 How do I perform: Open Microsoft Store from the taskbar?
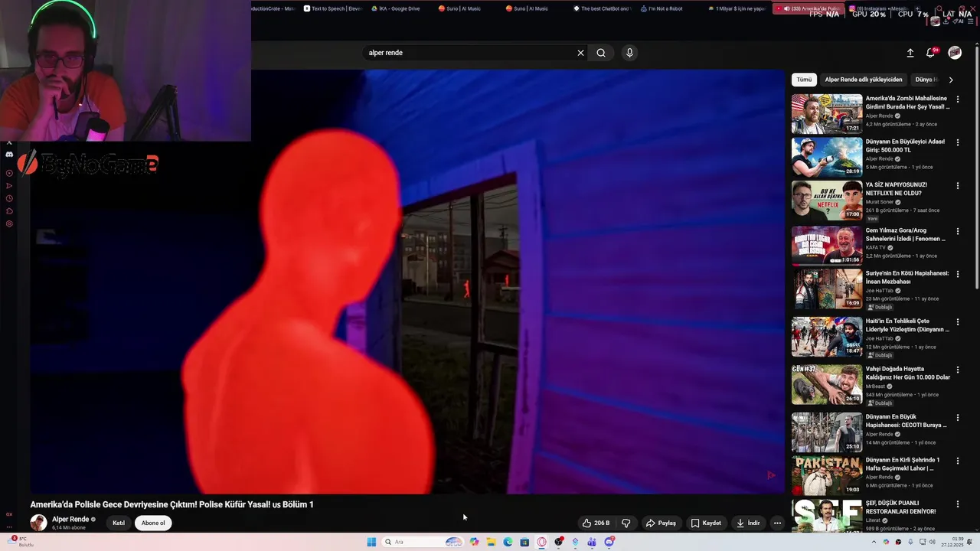524,542
